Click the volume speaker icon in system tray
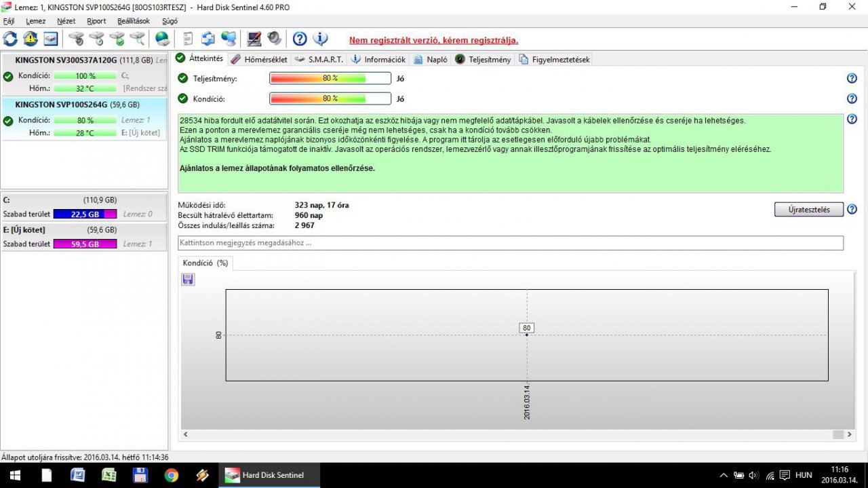 click(754, 475)
